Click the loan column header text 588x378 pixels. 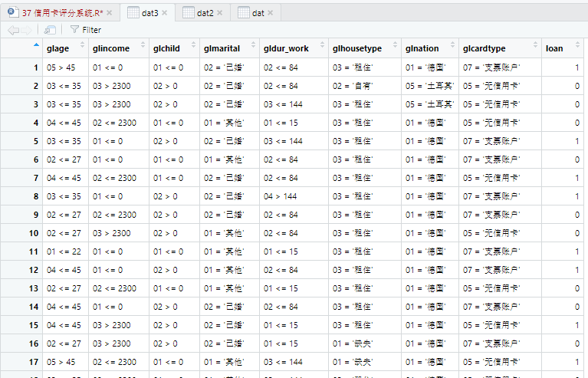(x=554, y=49)
